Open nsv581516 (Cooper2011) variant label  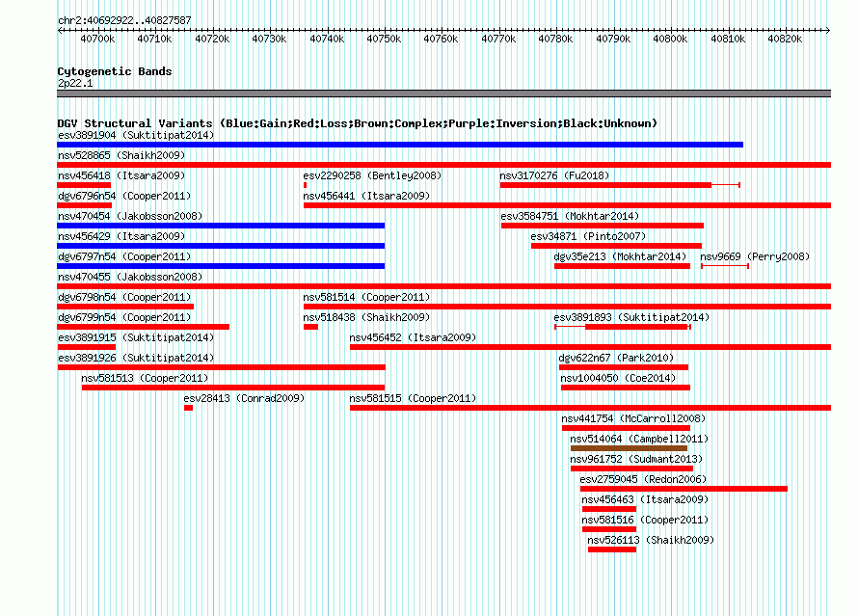click(645, 520)
